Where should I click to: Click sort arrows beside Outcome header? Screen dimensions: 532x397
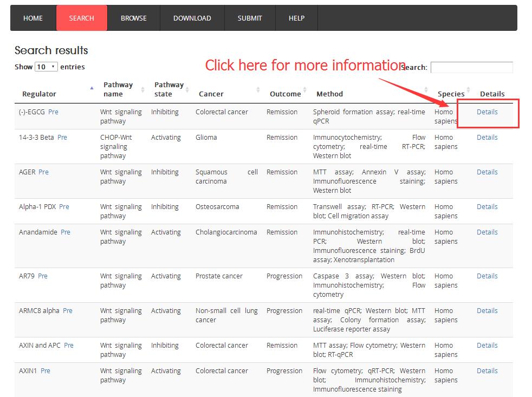[x=305, y=89]
